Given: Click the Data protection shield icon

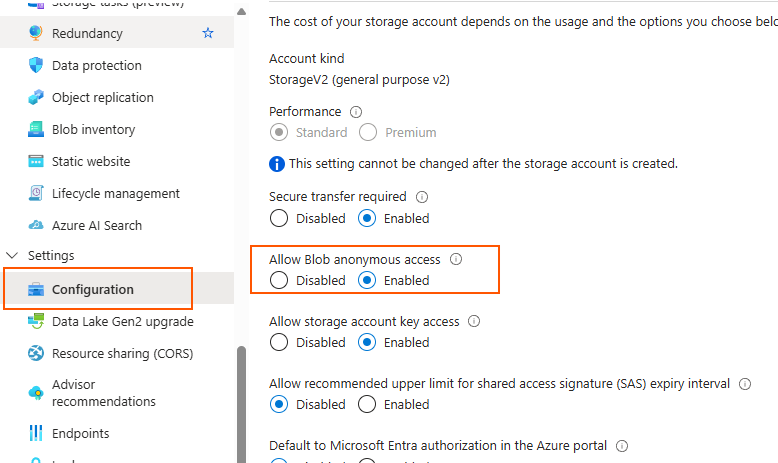Looking at the screenshot, I should [x=36, y=65].
